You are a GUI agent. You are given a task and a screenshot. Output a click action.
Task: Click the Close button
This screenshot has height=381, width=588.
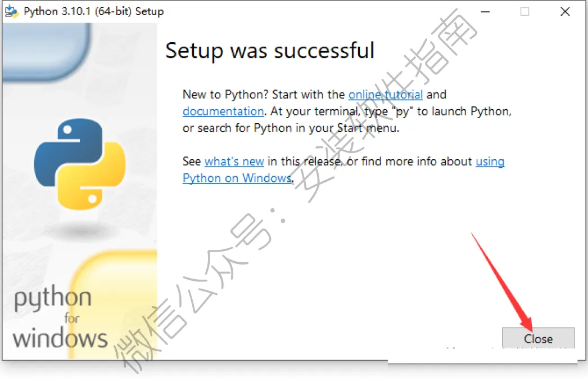538,338
